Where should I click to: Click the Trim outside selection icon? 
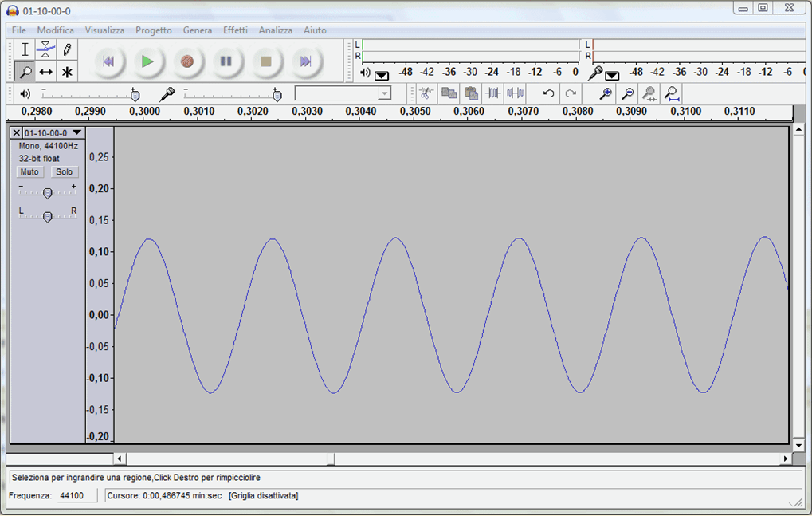[x=493, y=93]
